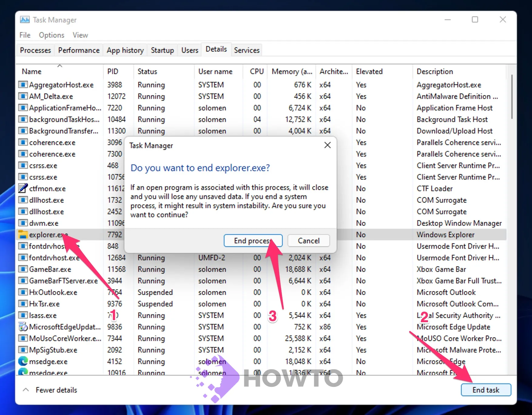532x415 pixels.
Task: Click the MicrosoftEdgeUpdate icon
Action: 23,327
